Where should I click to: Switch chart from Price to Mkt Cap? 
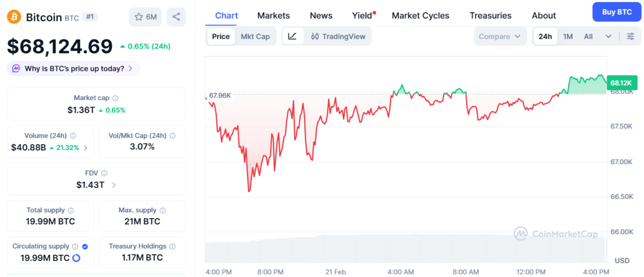point(256,36)
